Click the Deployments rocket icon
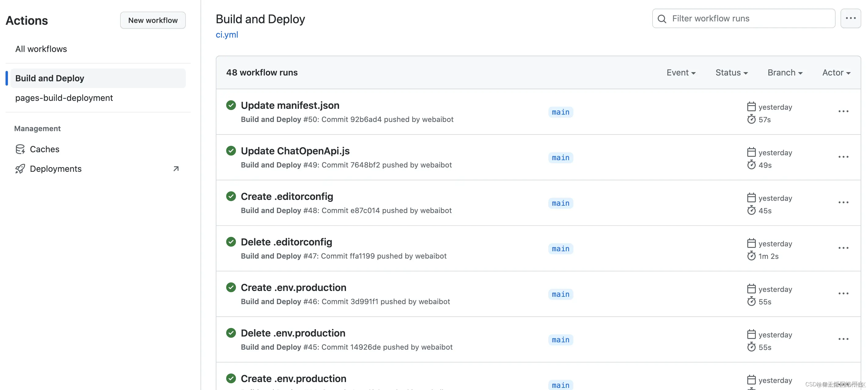This screenshot has width=868, height=390. (x=20, y=168)
